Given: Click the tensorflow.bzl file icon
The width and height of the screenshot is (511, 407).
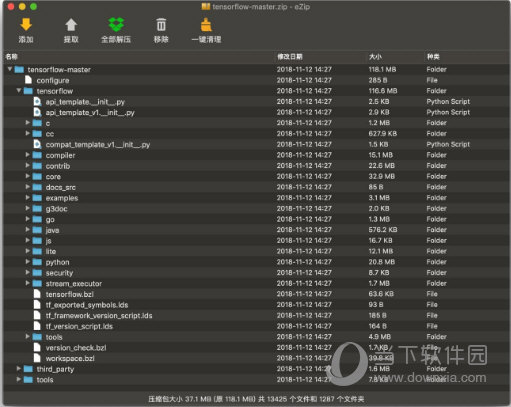Looking at the screenshot, I should (x=37, y=294).
